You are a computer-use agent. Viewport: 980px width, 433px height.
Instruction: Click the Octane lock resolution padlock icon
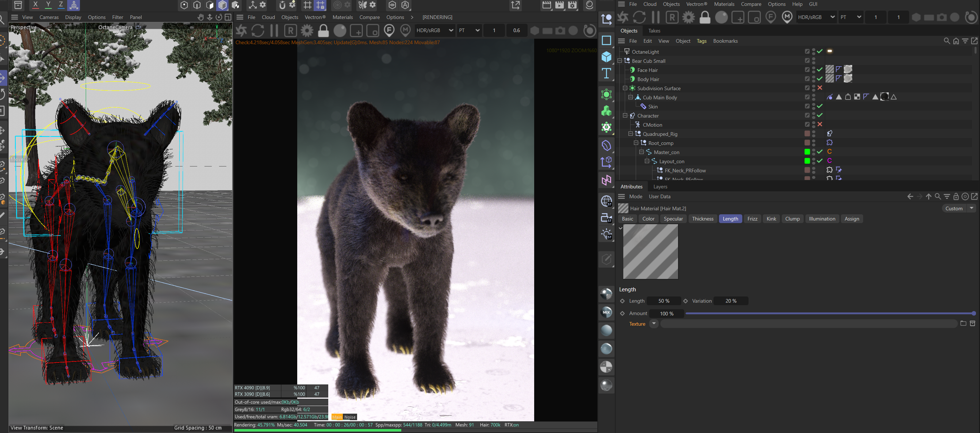[x=324, y=30]
